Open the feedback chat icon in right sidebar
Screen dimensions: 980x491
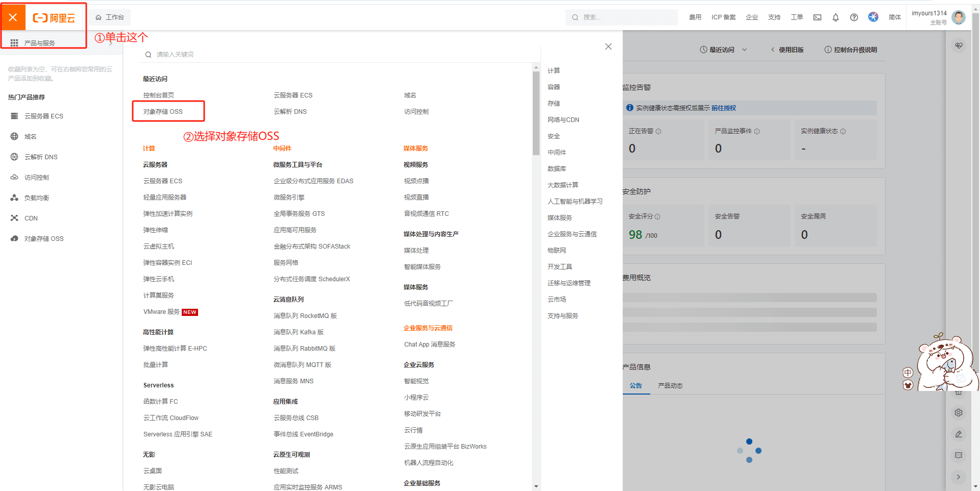(959, 455)
